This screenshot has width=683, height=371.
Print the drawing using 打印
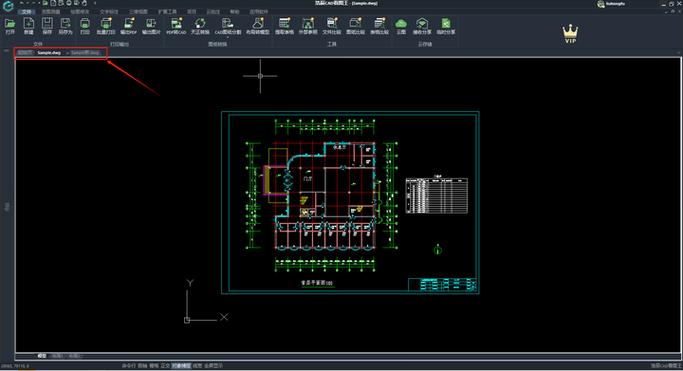(x=85, y=26)
